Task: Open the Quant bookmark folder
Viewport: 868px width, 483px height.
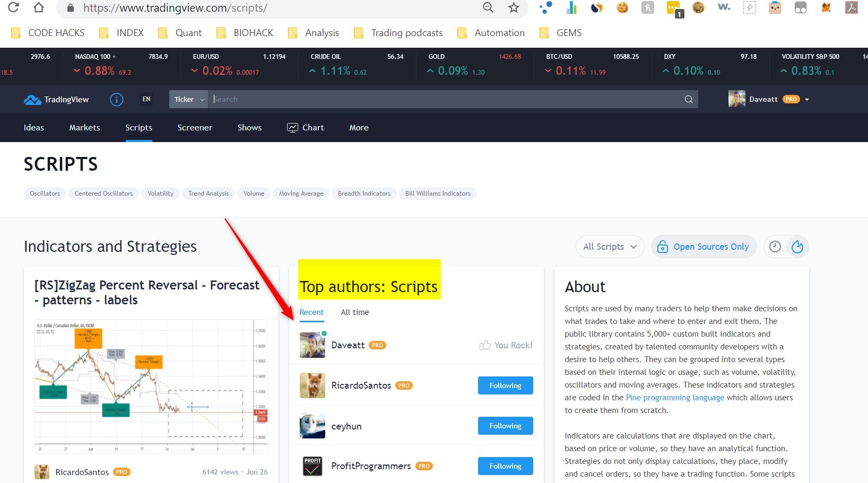Action: tap(180, 33)
